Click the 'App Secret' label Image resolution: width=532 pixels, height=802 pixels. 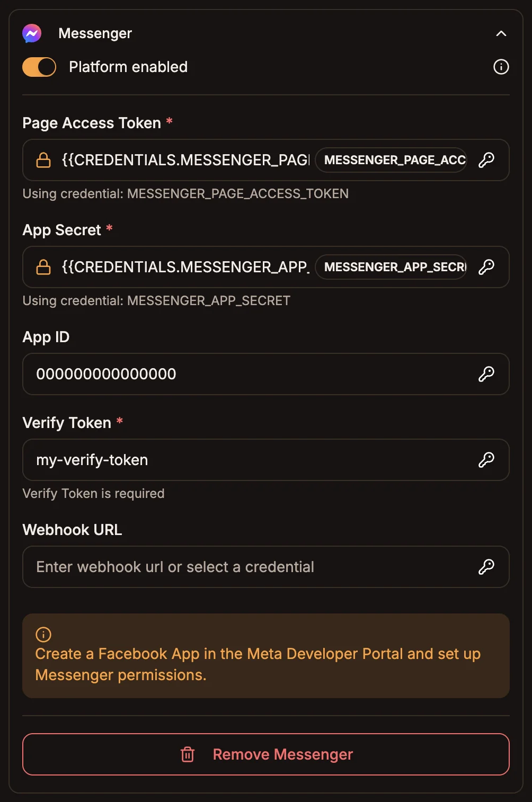61,230
